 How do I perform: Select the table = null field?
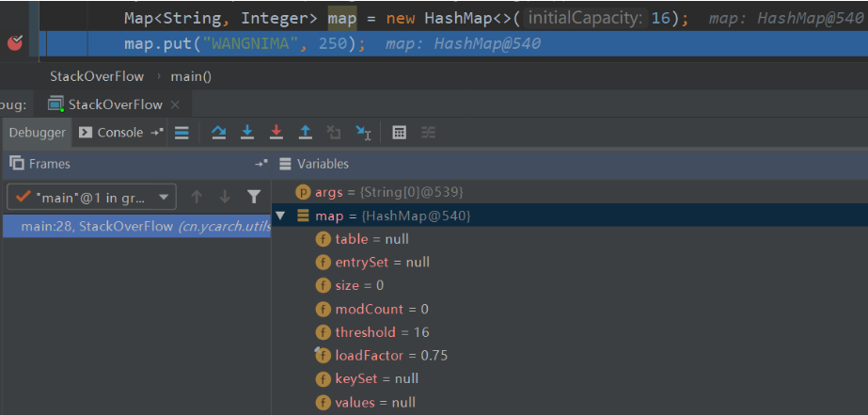(x=570, y=239)
